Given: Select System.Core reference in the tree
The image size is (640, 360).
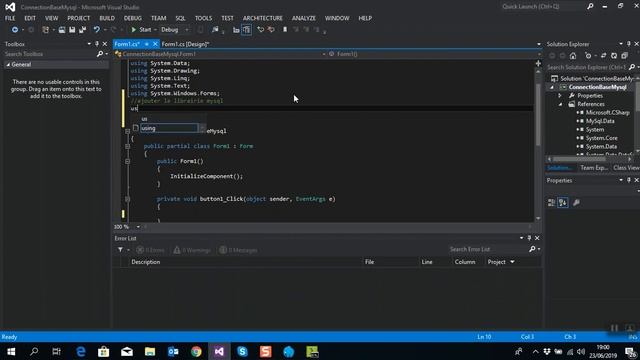Looking at the screenshot, I should [x=602, y=138].
